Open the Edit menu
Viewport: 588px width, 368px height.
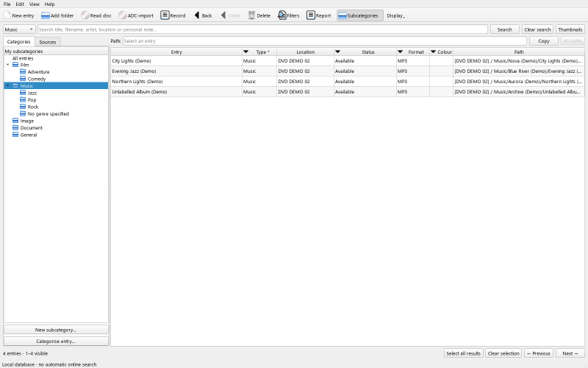pyautogui.click(x=20, y=4)
